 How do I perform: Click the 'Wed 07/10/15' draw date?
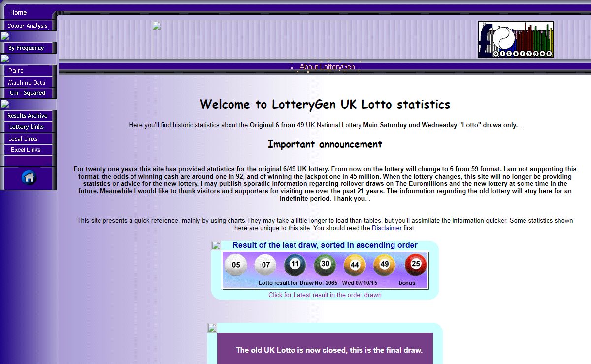[360, 283]
